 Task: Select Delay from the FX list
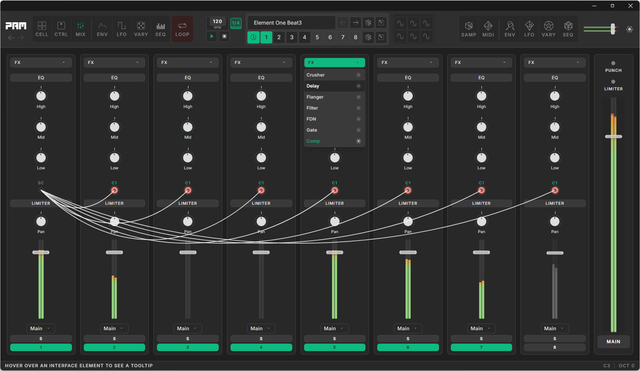(334, 86)
